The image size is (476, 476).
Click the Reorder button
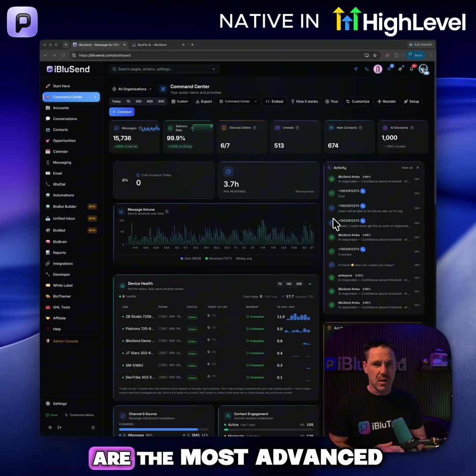pyautogui.click(x=387, y=101)
